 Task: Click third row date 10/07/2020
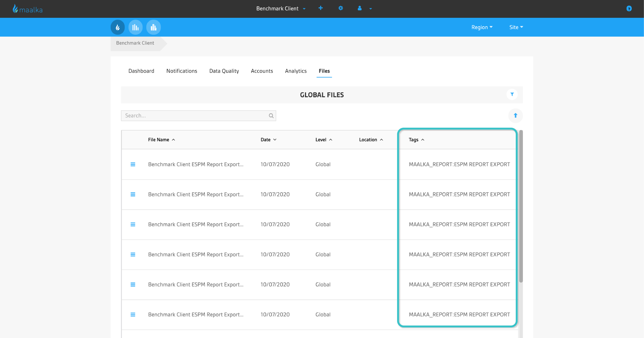[x=275, y=224]
